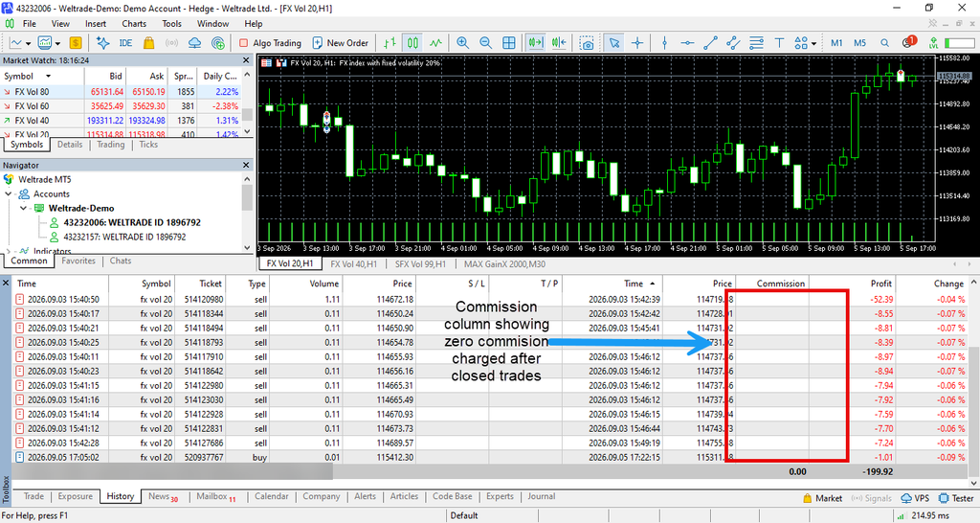Open the VPS cloud icon in toolbar
The width and height of the screenshot is (980, 523).
click(x=195, y=43)
